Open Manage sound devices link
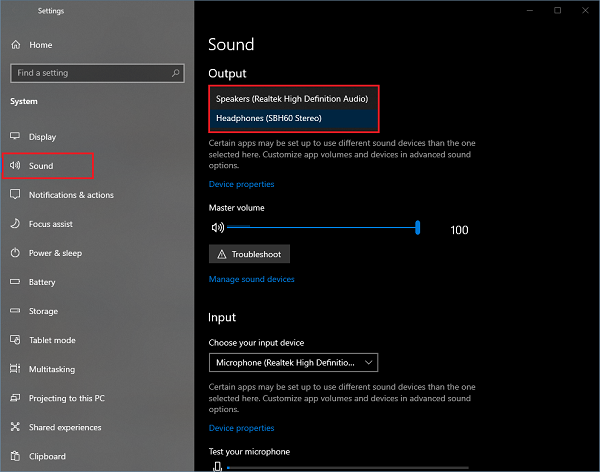Image resolution: width=600 pixels, height=472 pixels. tap(251, 279)
